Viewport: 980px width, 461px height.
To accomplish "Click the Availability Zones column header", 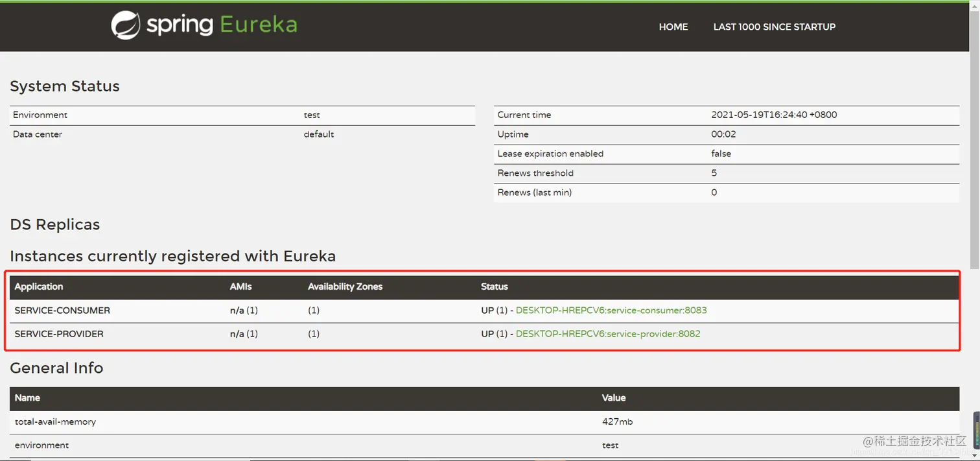I will (x=345, y=287).
